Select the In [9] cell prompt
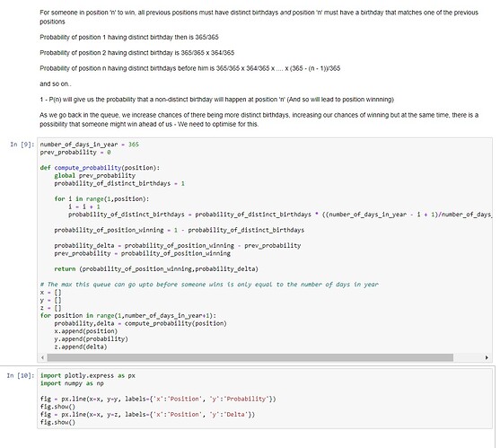 pyautogui.click(x=22, y=145)
